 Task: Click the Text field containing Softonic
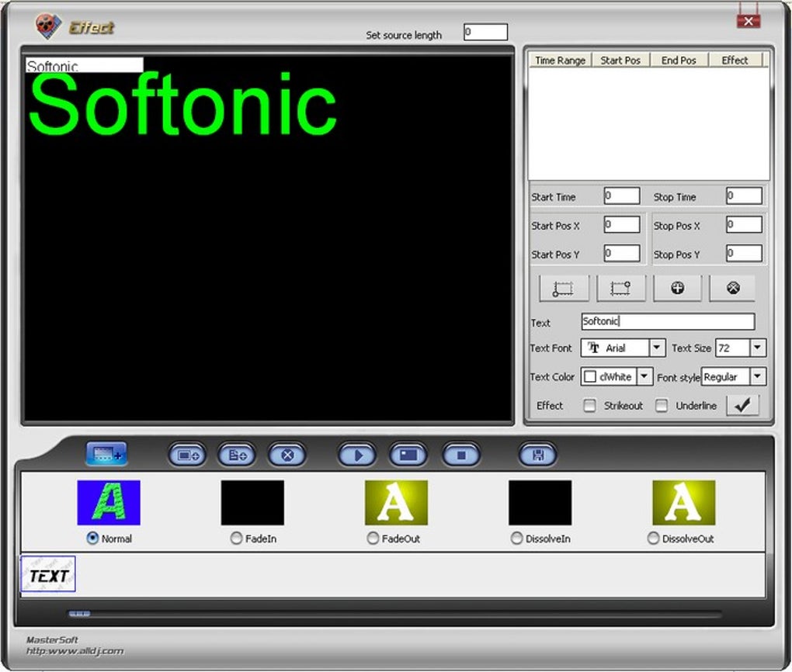(668, 321)
